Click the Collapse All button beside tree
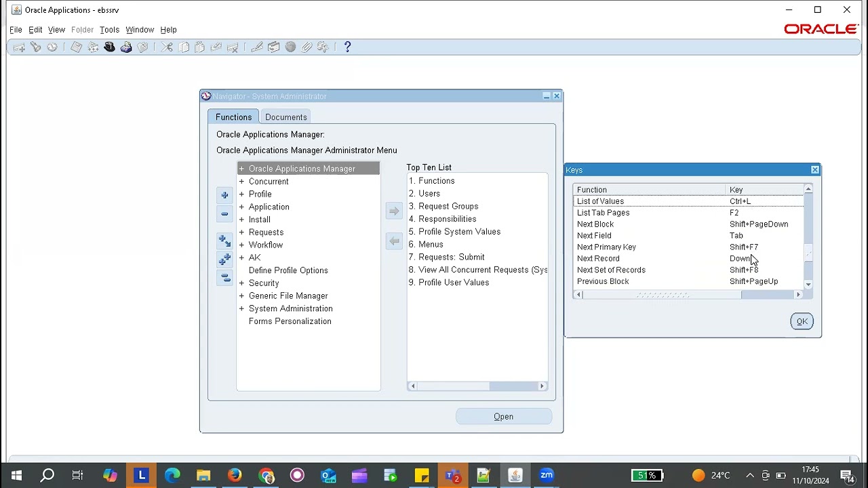 coord(224,278)
